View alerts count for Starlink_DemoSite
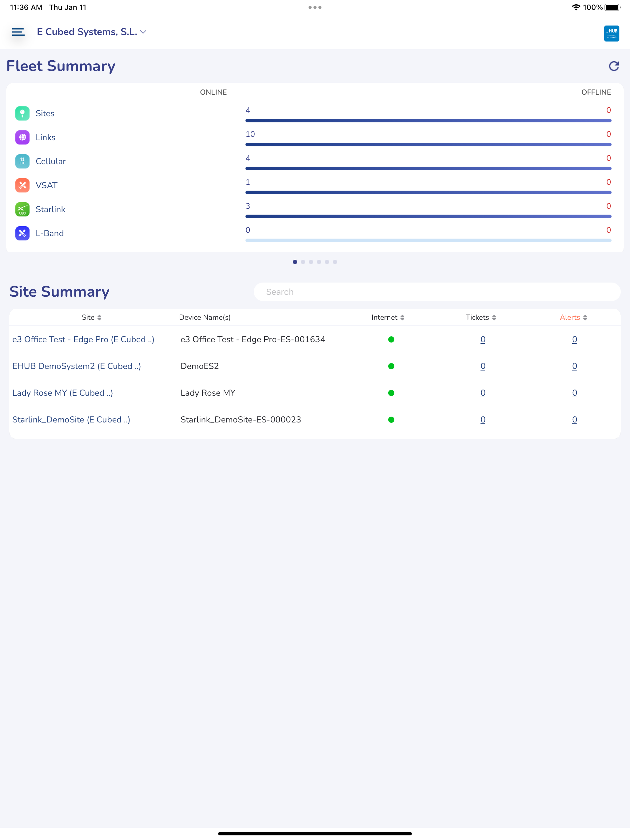 (x=575, y=420)
